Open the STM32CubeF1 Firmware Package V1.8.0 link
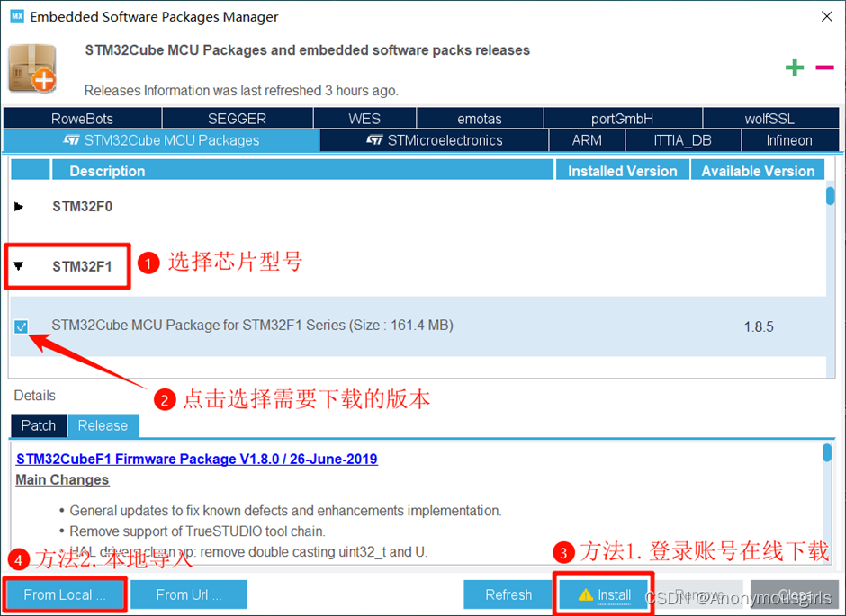The height and width of the screenshot is (616, 846). coord(197,460)
